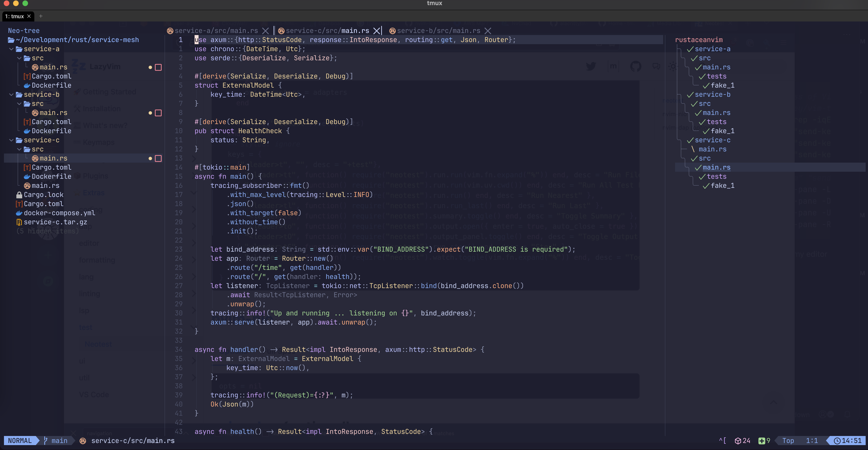This screenshot has height=450, width=868.
Task: Open docker-compose.yml in the file tree
Action: 59,213
